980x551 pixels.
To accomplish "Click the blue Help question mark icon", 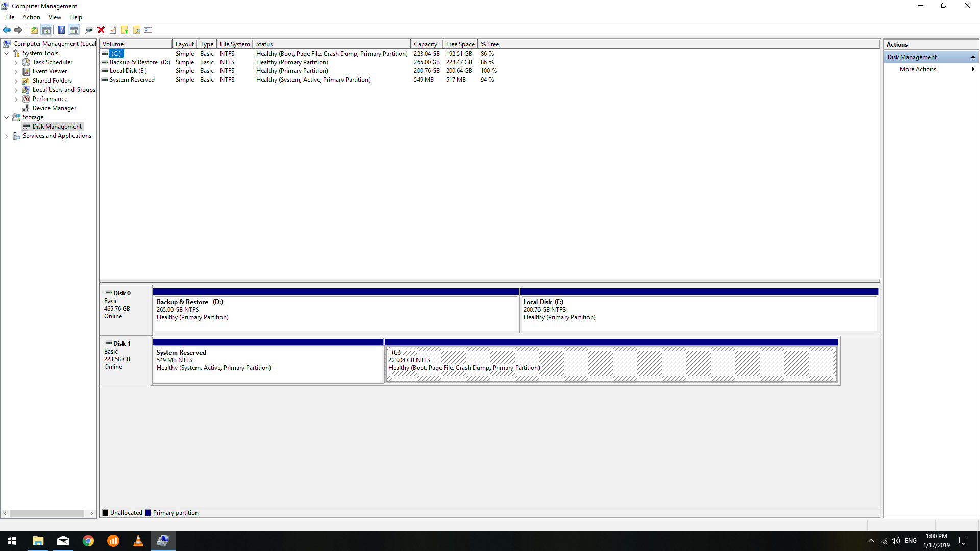I will (61, 30).
